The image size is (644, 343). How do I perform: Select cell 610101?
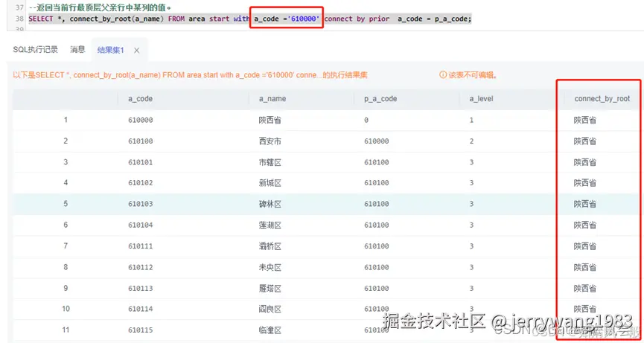point(141,162)
